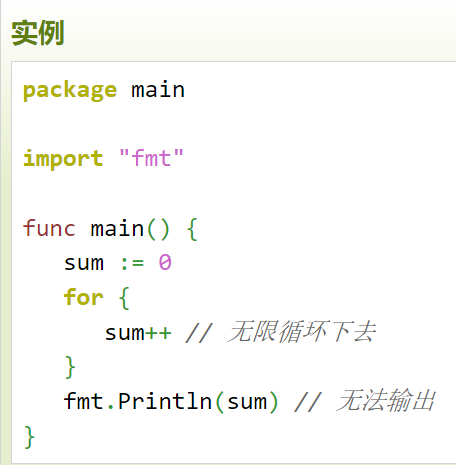This screenshot has width=456, height=465.
Task: Click sum argument inside Println
Action: click(247, 402)
